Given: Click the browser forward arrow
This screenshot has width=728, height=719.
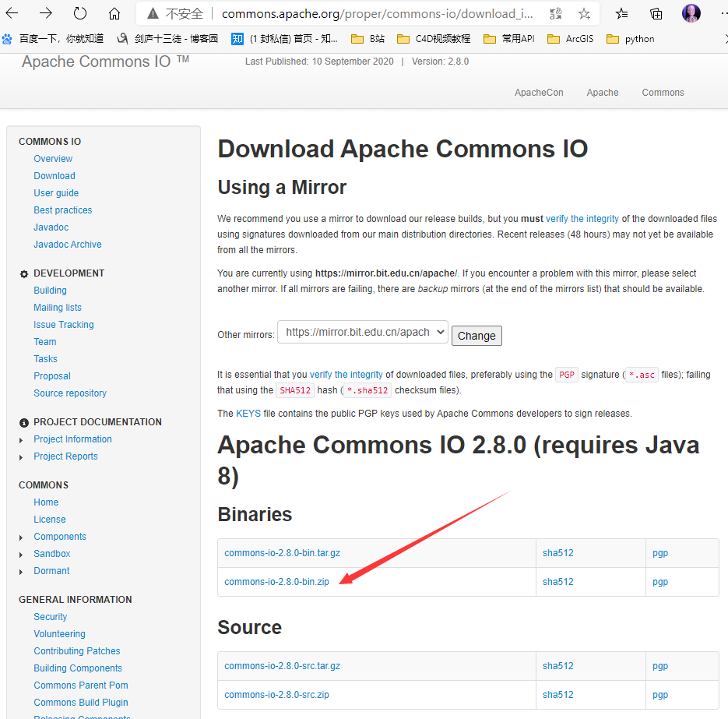Looking at the screenshot, I should click(x=46, y=13).
